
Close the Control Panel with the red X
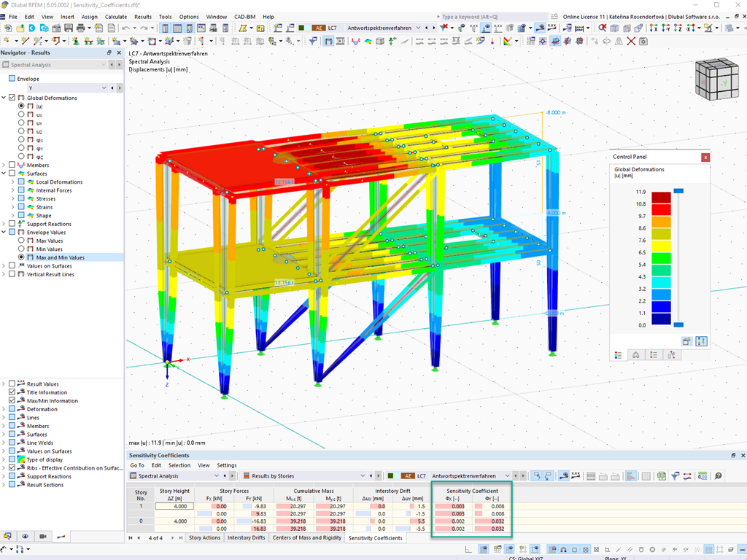pyautogui.click(x=705, y=157)
